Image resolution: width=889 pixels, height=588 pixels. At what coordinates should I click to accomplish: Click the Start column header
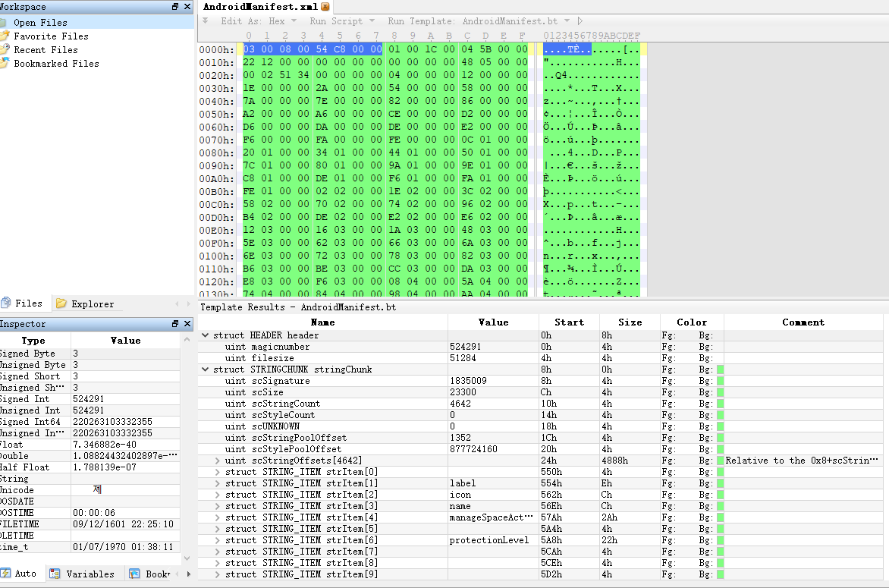coord(569,322)
